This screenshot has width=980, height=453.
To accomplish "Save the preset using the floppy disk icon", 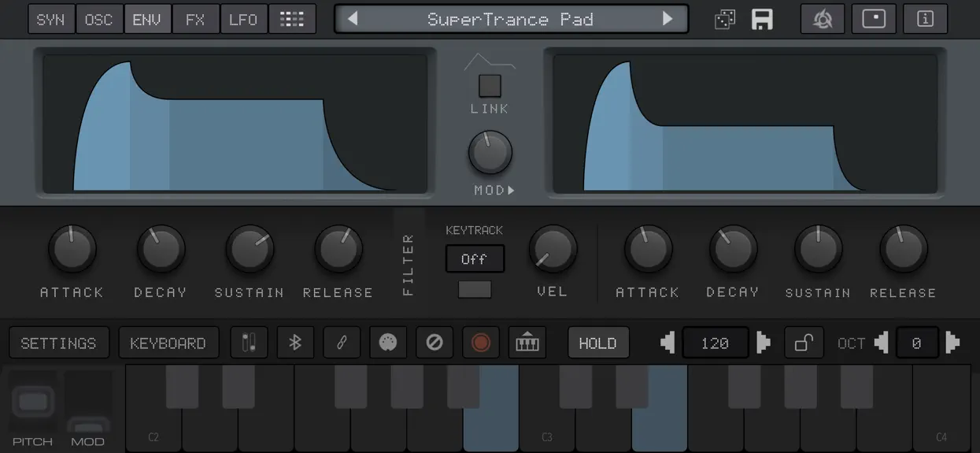I will click(762, 20).
